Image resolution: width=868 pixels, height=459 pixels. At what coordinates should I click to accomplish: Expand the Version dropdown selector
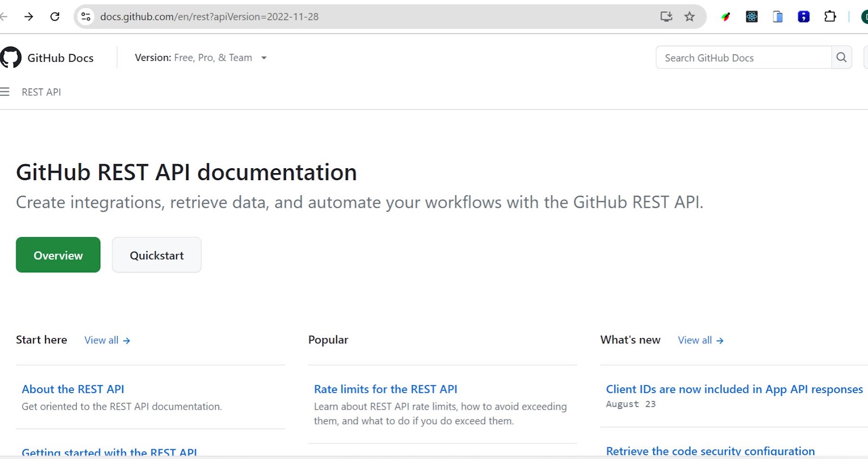[x=201, y=58]
